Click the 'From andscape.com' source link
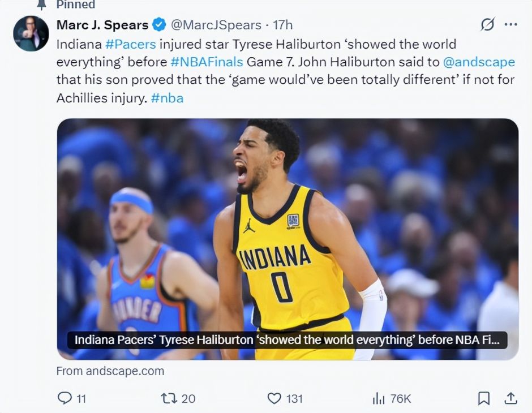Image resolution: width=532 pixels, height=413 pixels. 110,371
